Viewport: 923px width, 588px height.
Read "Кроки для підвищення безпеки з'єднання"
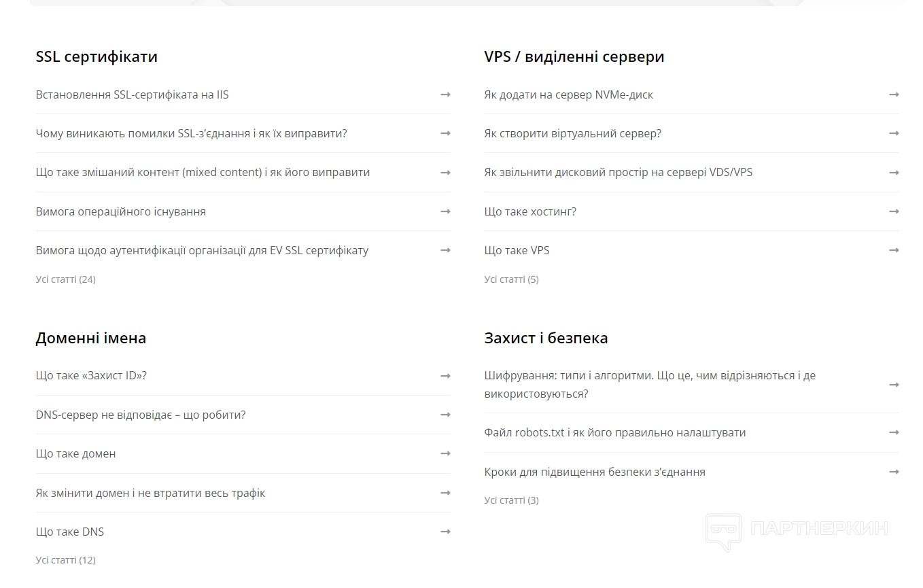(594, 472)
